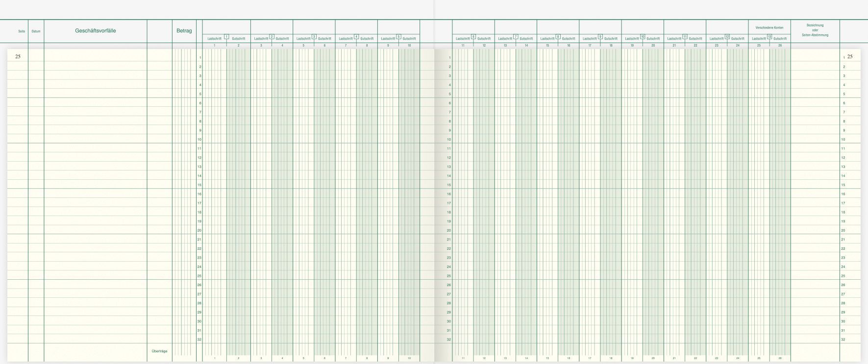
Task: Click the boxed account number 1
Action: pyautogui.click(x=226, y=37)
